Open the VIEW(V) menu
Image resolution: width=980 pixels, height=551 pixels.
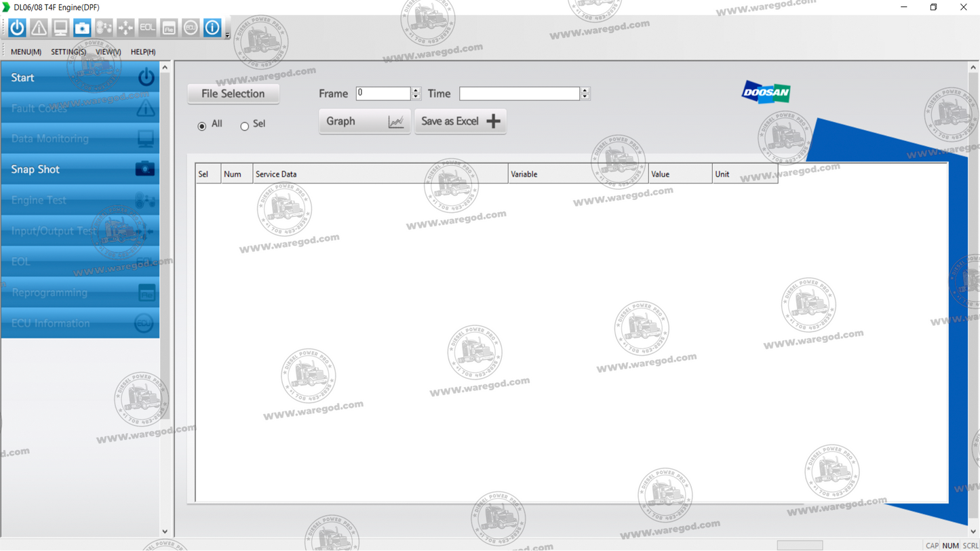tap(108, 52)
